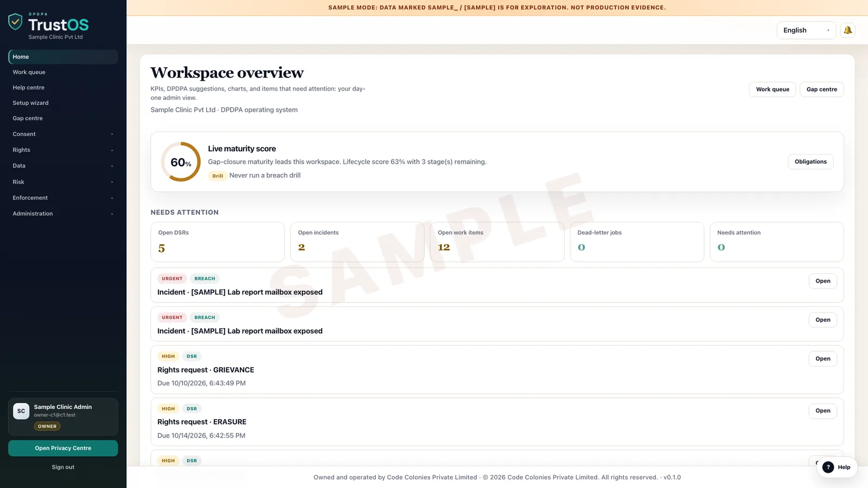Click the Sample Clinic Admin name
Image resolution: width=868 pixels, height=488 pixels.
pos(63,407)
